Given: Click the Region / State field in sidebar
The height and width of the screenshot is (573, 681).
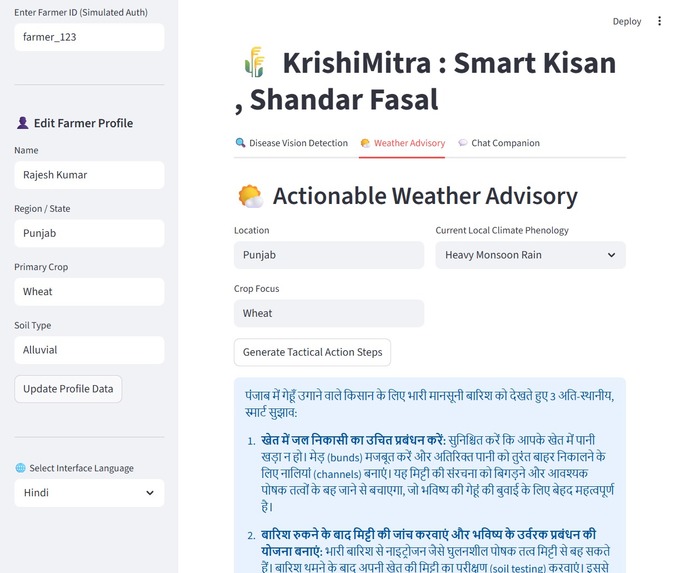Looking at the screenshot, I should pyautogui.click(x=89, y=233).
